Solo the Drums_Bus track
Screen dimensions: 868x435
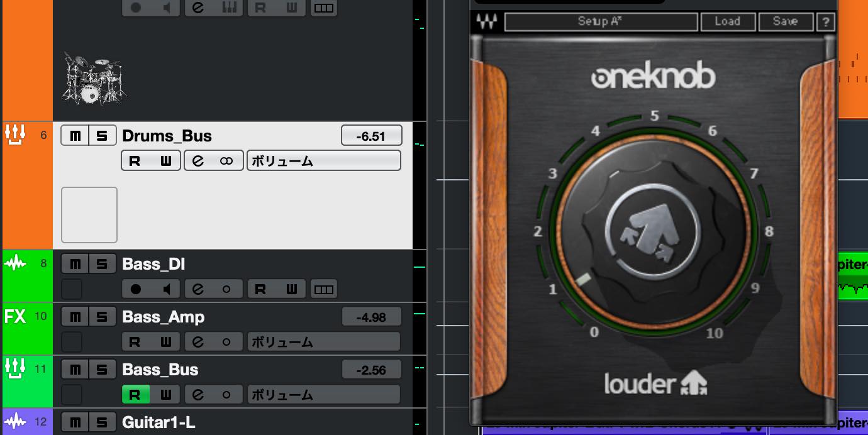point(103,136)
